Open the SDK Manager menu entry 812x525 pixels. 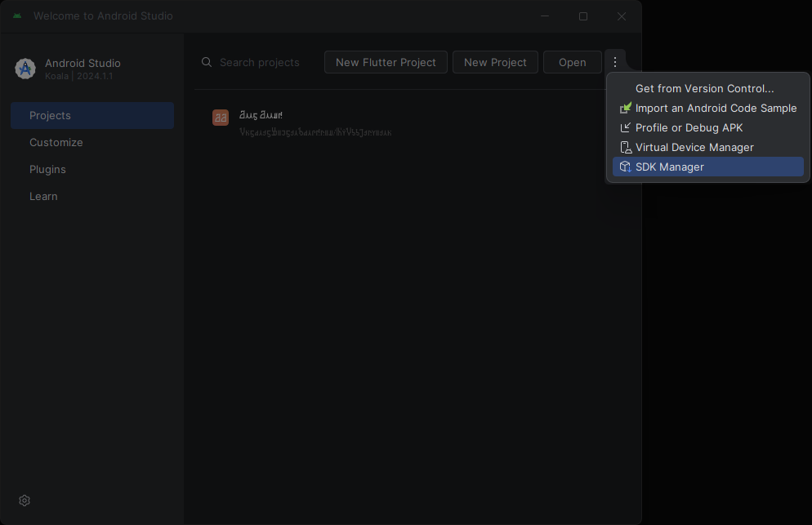(x=708, y=167)
